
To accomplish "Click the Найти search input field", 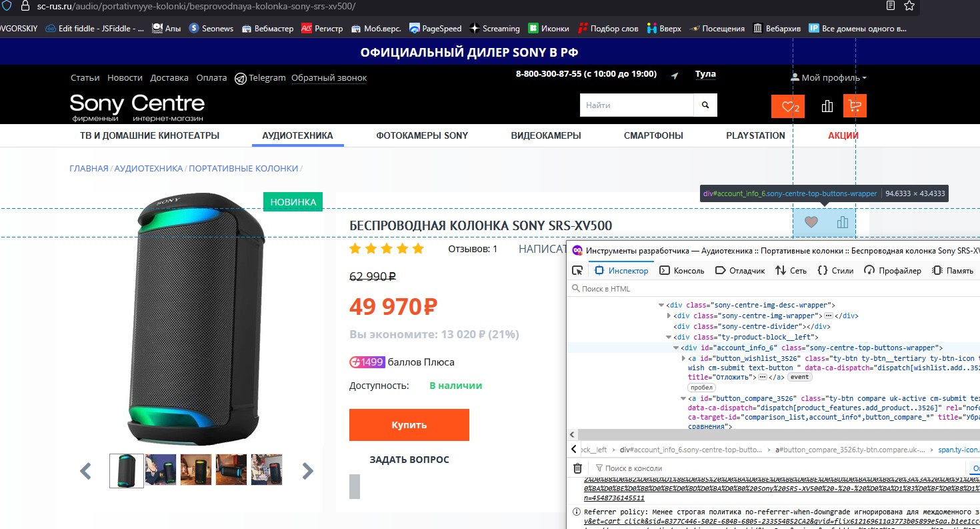I will coord(637,105).
